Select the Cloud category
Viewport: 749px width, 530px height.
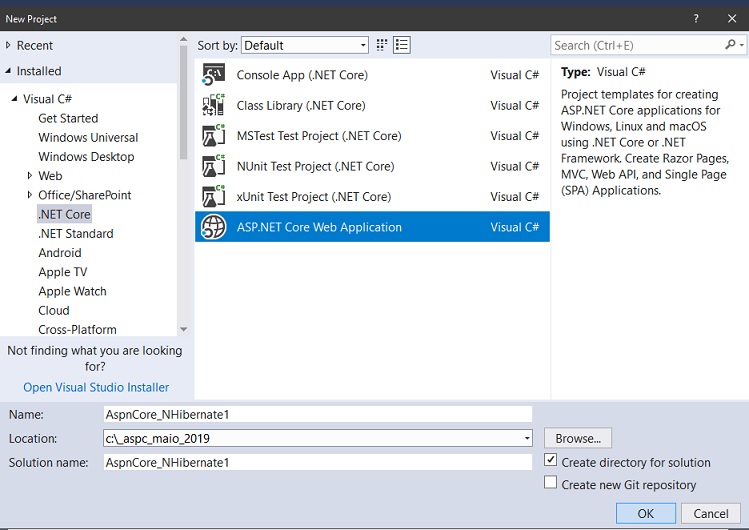pos(54,310)
